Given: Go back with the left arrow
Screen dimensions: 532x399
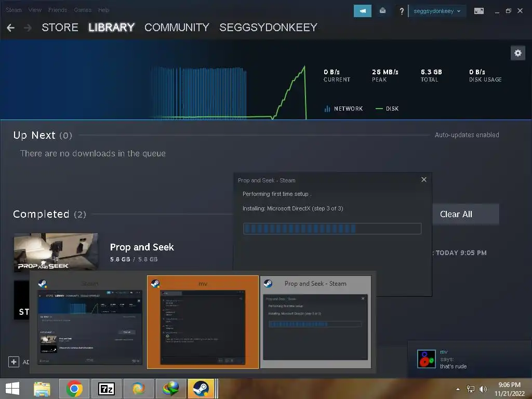Looking at the screenshot, I should click(10, 28).
